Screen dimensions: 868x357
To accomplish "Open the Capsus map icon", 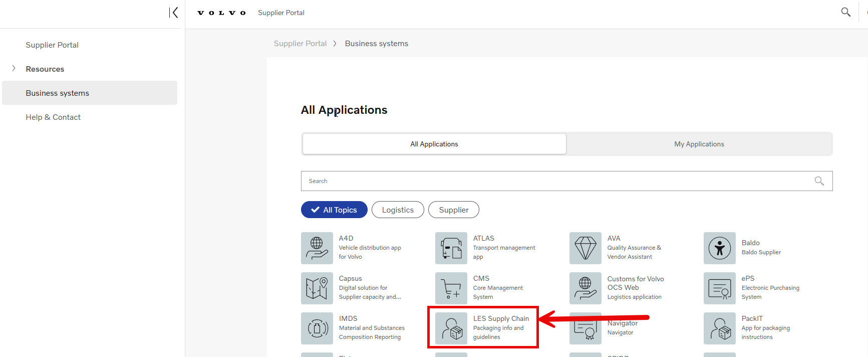I will [x=317, y=288].
